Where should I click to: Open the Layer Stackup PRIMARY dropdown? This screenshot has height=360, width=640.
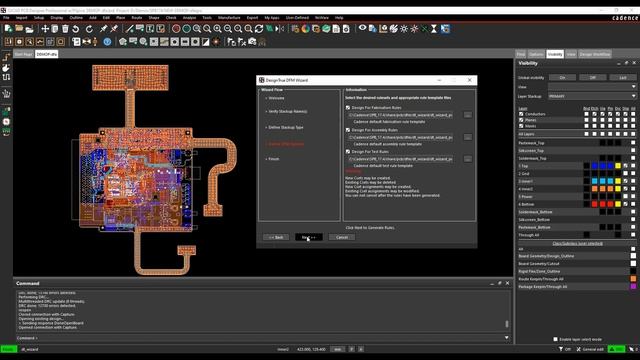(x=592, y=96)
